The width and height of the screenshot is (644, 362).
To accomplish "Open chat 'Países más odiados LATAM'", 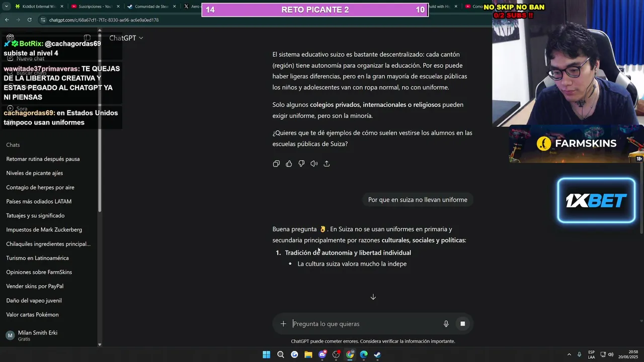I will pyautogui.click(x=49, y=201).
